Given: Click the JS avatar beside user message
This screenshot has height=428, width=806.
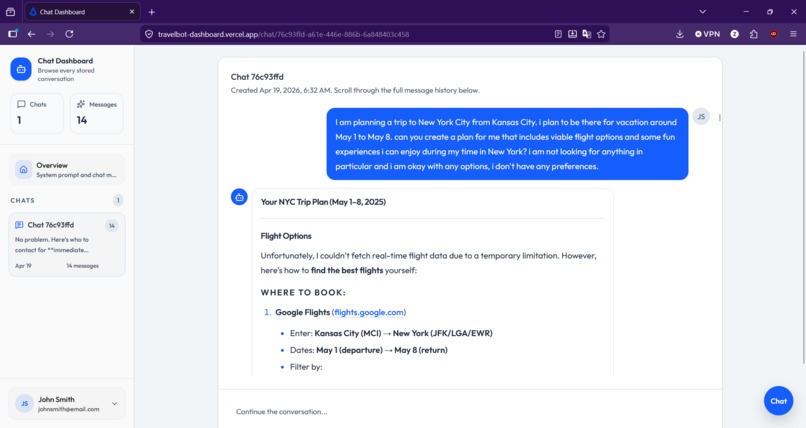Looking at the screenshot, I should coord(701,117).
